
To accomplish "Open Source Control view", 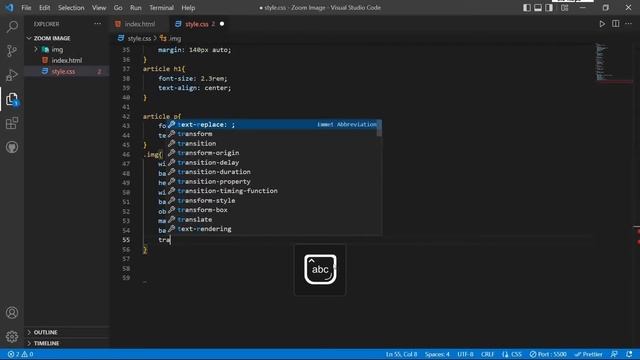I will (x=12, y=51).
